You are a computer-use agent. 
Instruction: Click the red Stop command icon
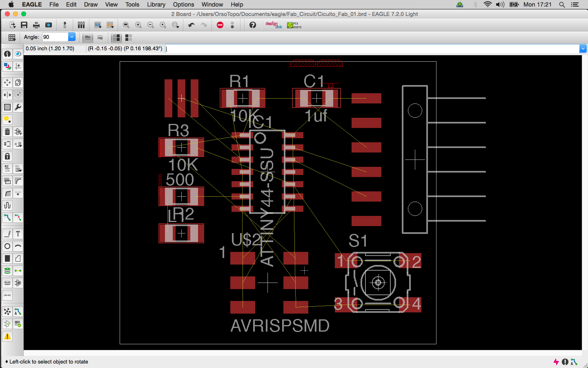tap(220, 25)
